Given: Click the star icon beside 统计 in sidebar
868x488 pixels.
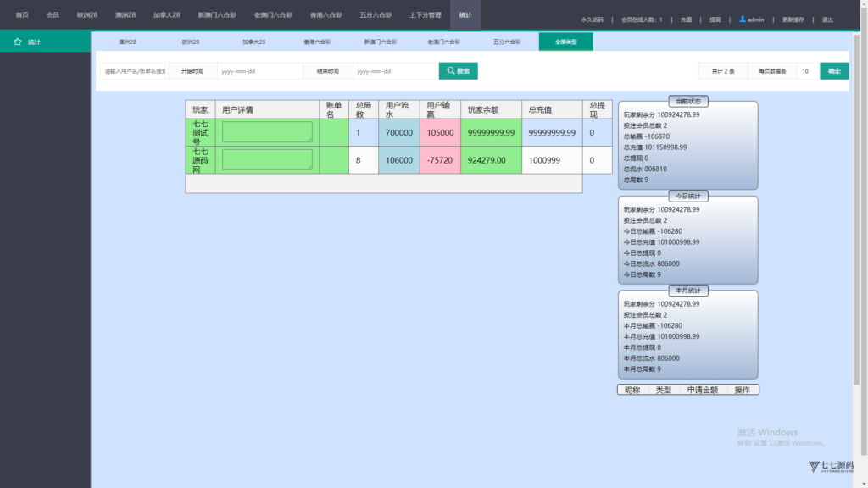Looking at the screenshot, I should point(17,42).
